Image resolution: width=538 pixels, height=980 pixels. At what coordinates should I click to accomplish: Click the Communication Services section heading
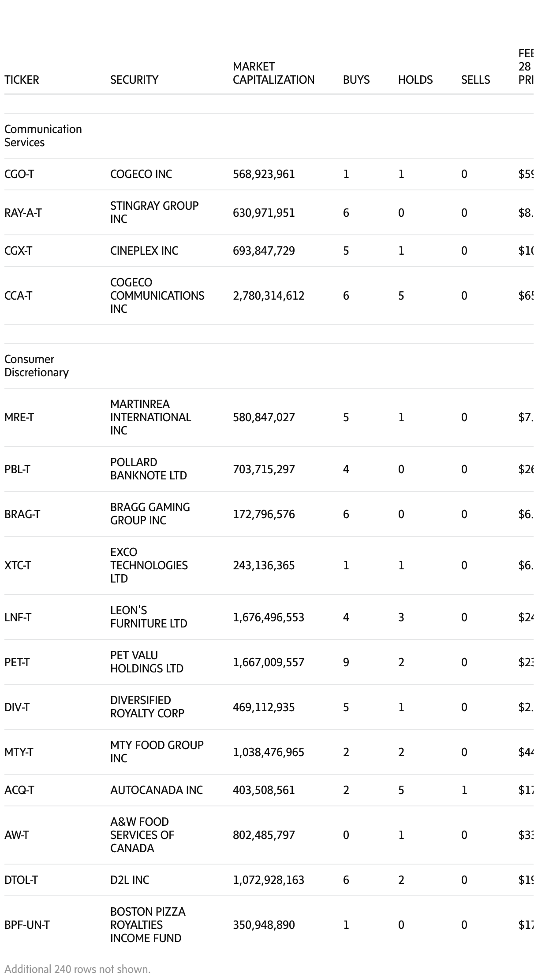click(43, 136)
